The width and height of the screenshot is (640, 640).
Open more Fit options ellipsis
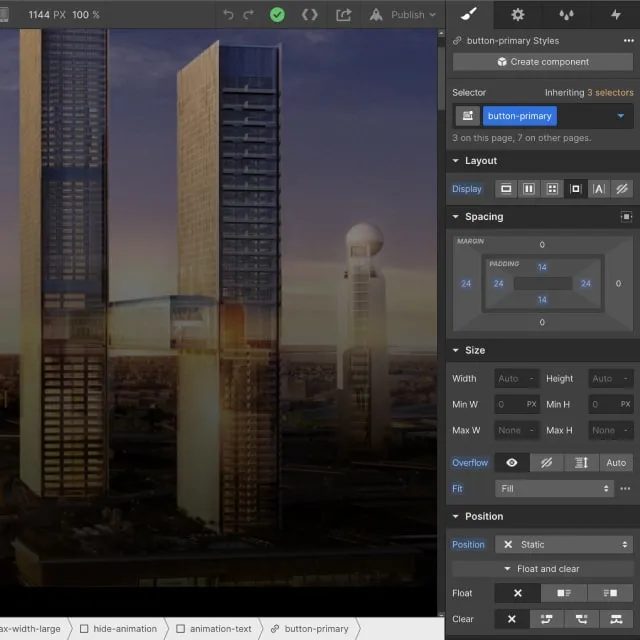click(625, 489)
